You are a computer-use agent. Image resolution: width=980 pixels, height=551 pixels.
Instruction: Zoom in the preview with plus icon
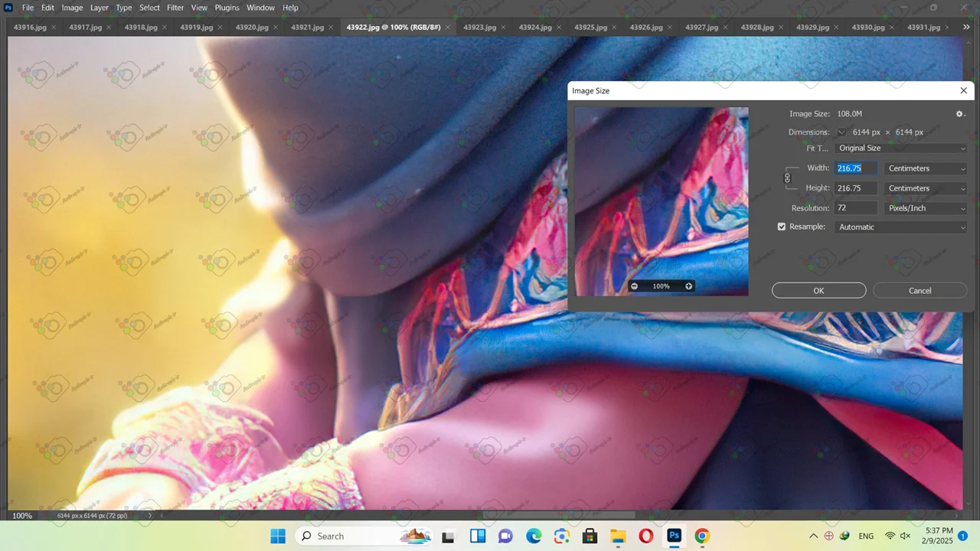pyautogui.click(x=688, y=286)
